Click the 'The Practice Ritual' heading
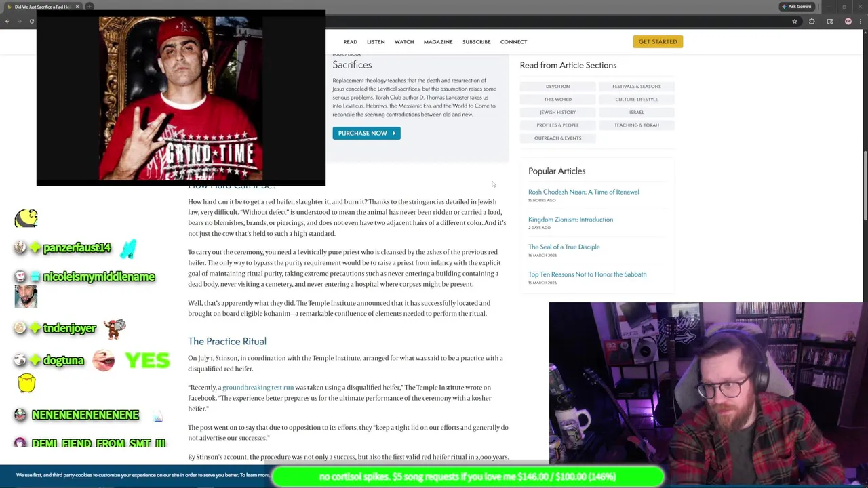The image size is (868, 488). pos(226,341)
